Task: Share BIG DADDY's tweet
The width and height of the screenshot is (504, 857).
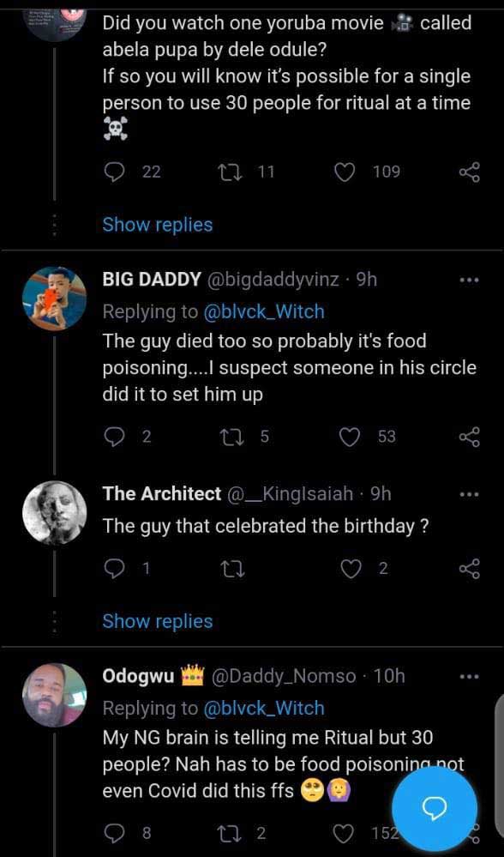Action: click(470, 437)
